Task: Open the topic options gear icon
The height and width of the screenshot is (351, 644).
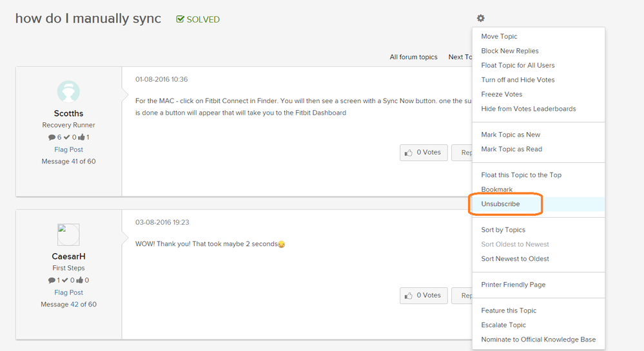Action: pyautogui.click(x=480, y=19)
